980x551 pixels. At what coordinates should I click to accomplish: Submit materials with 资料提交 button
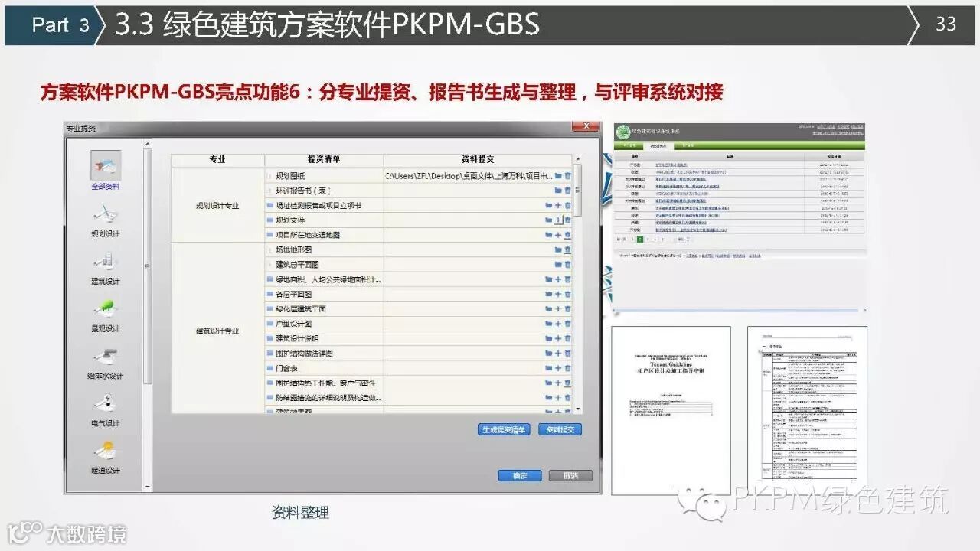(x=560, y=430)
